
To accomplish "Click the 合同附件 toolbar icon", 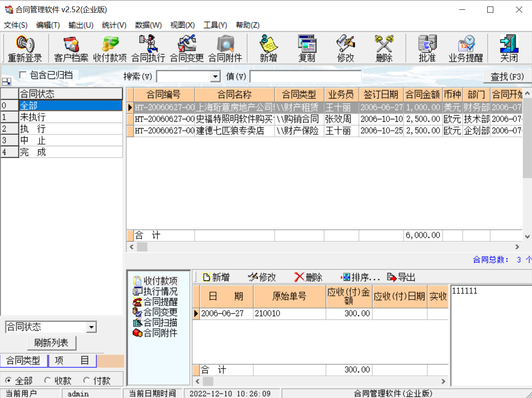I will 224,48.
